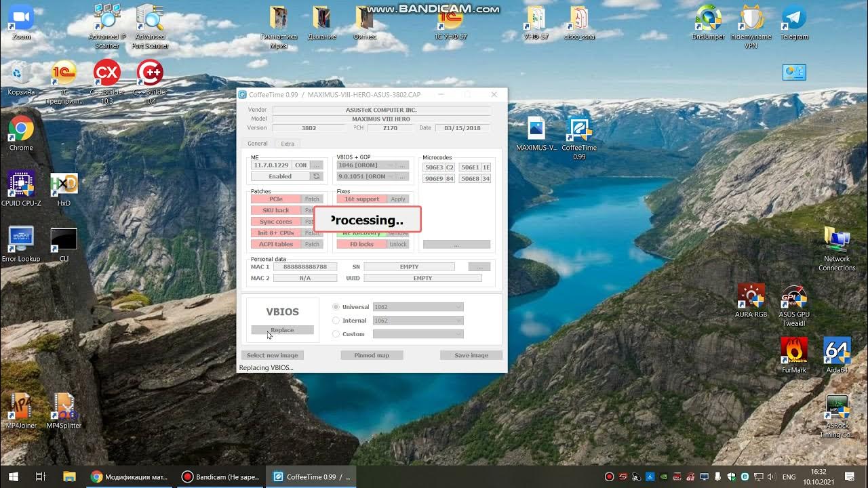
Task: Select the hidemy.name VPN icon
Action: [x=751, y=26]
